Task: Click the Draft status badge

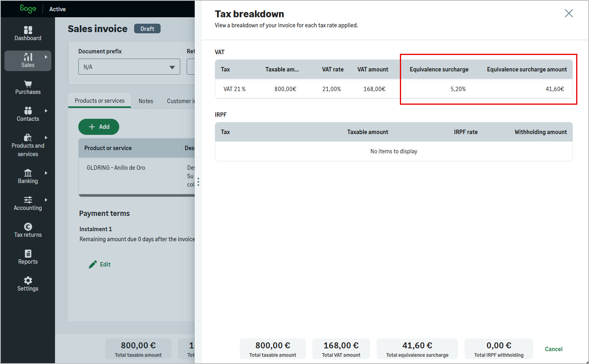Action: click(x=147, y=28)
